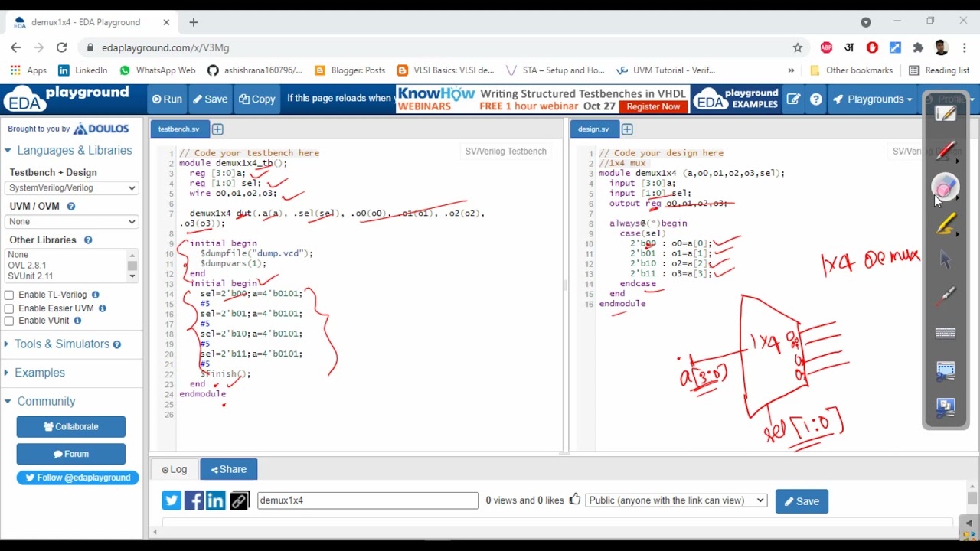Select the pink eraser annotation tool
This screenshot has height=551, width=980.
(946, 187)
